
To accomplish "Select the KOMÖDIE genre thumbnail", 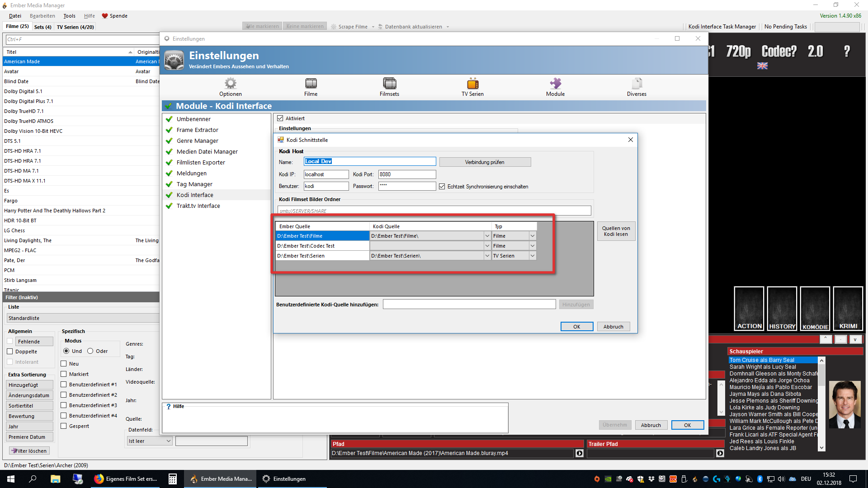I will (815, 309).
